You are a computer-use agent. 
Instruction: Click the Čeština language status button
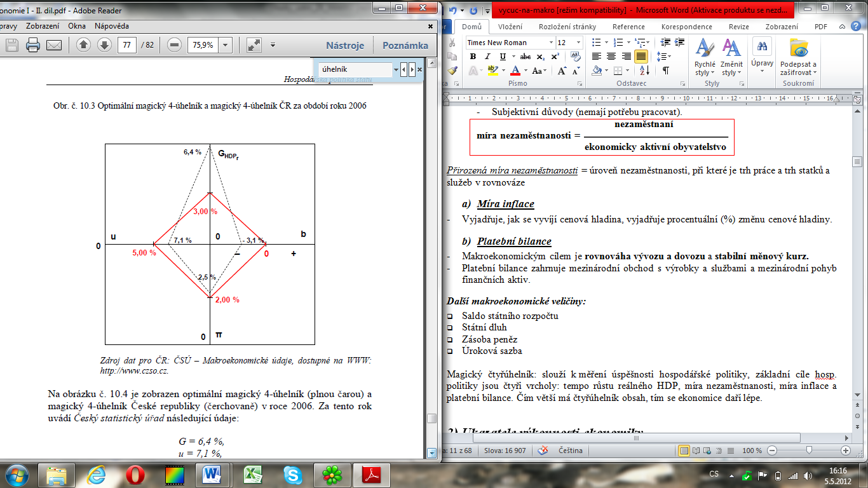[x=569, y=451]
